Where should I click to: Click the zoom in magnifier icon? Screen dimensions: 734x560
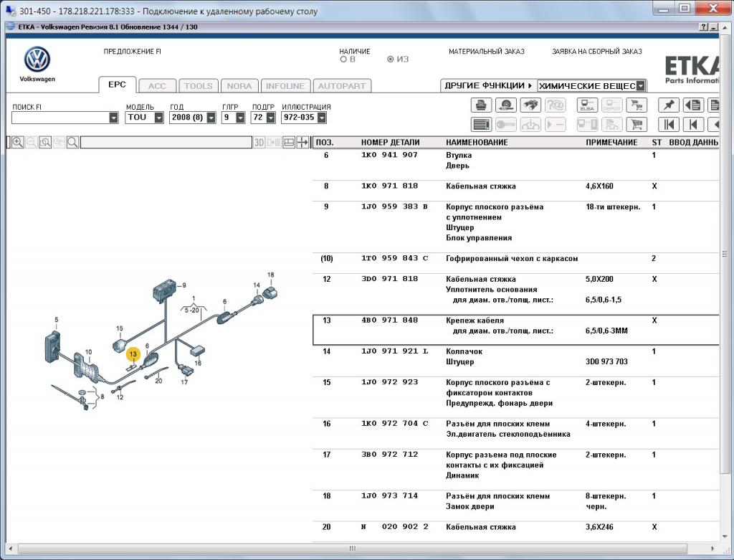pyautogui.click(x=18, y=143)
